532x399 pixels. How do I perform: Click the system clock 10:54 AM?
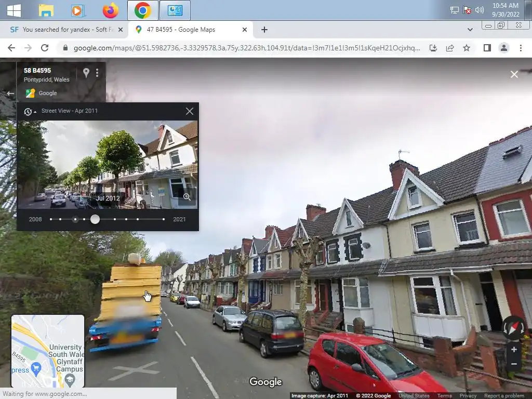coord(505,6)
